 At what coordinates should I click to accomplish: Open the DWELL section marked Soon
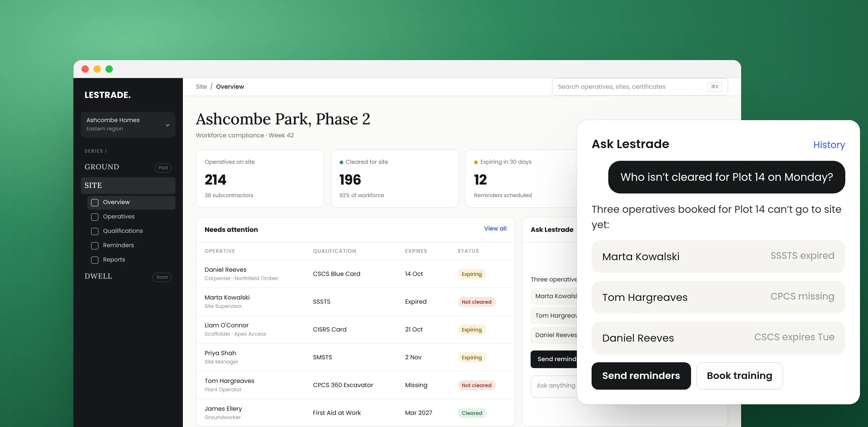click(x=128, y=276)
